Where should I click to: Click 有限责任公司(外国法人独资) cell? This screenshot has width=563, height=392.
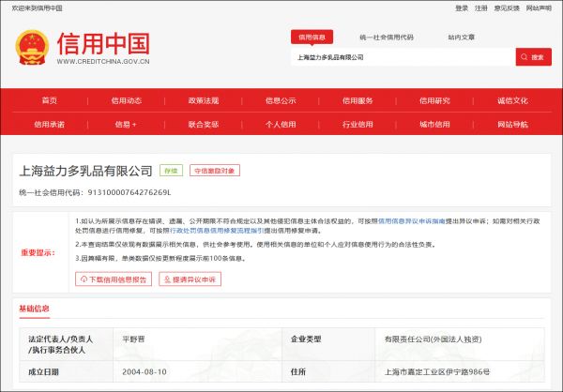[x=460, y=344]
